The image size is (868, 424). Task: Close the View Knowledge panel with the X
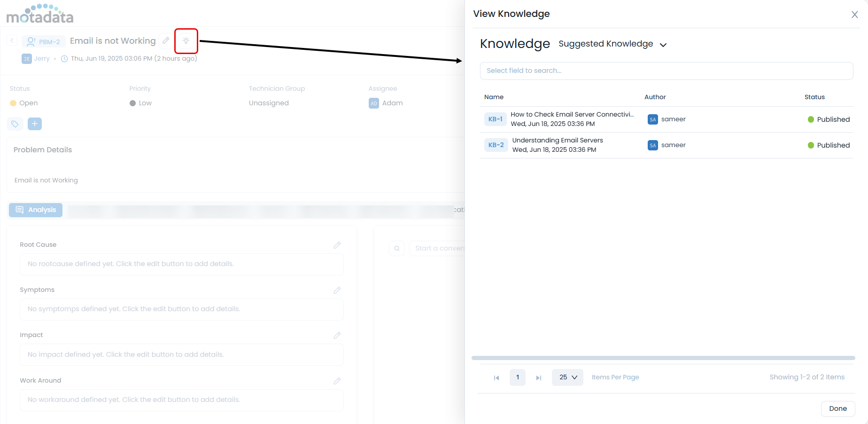[854, 15]
